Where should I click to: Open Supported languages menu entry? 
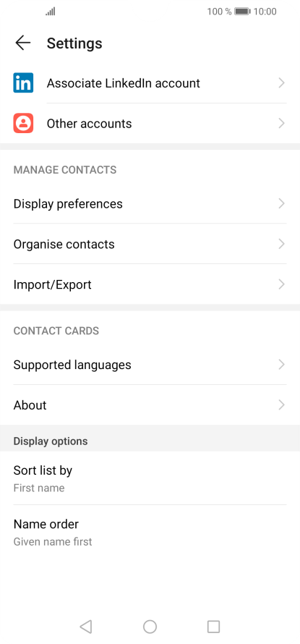150,365
